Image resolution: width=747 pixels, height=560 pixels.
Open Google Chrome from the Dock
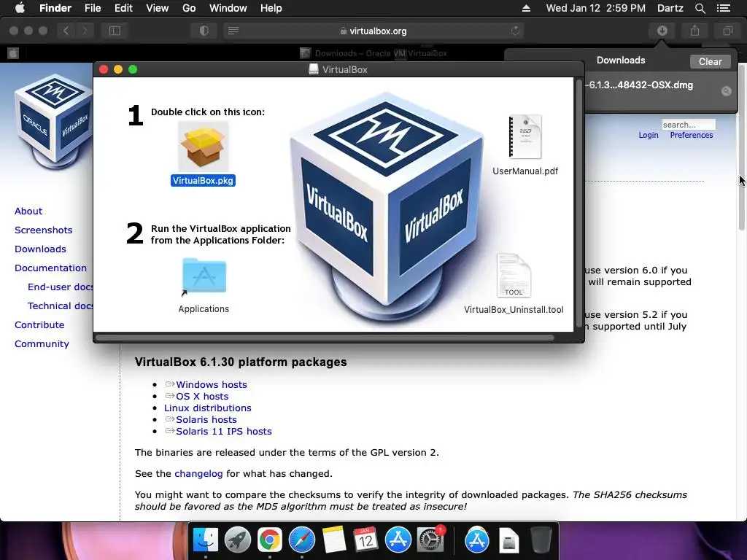click(270, 540)
